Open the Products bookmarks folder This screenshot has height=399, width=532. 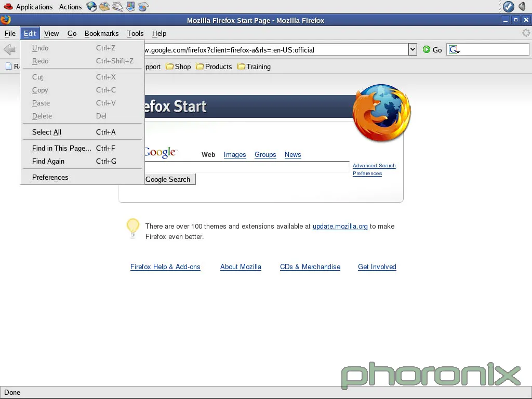pyautogui.click(x=214, y=66)
